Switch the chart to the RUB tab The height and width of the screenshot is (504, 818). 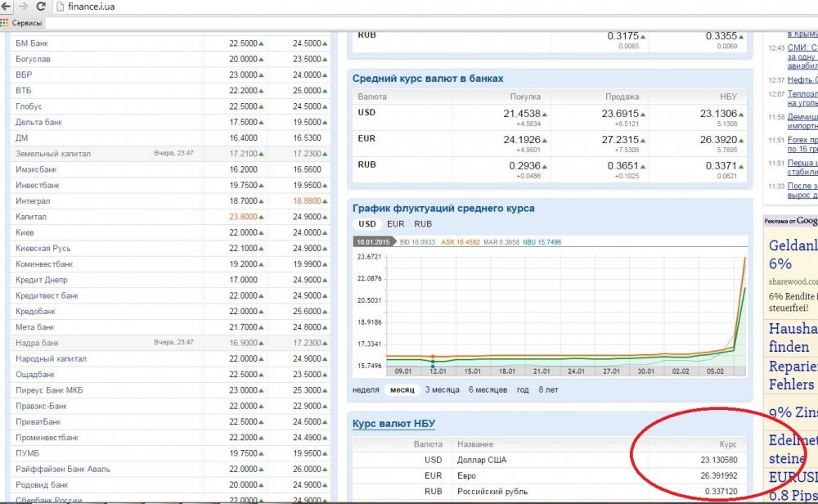tap(423, 224)
